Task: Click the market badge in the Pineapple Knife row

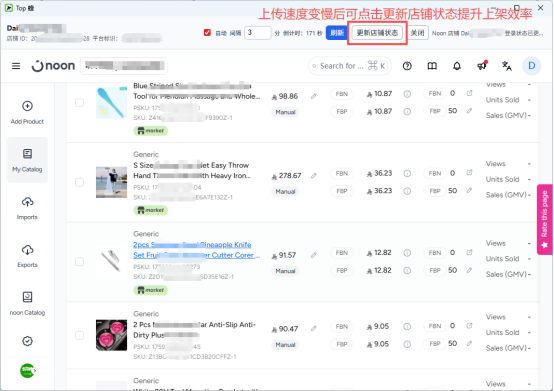Action: [151, 290]
